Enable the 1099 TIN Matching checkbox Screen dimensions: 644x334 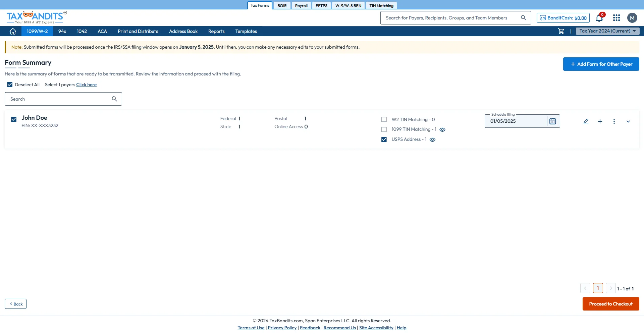[x=384, y=129]
